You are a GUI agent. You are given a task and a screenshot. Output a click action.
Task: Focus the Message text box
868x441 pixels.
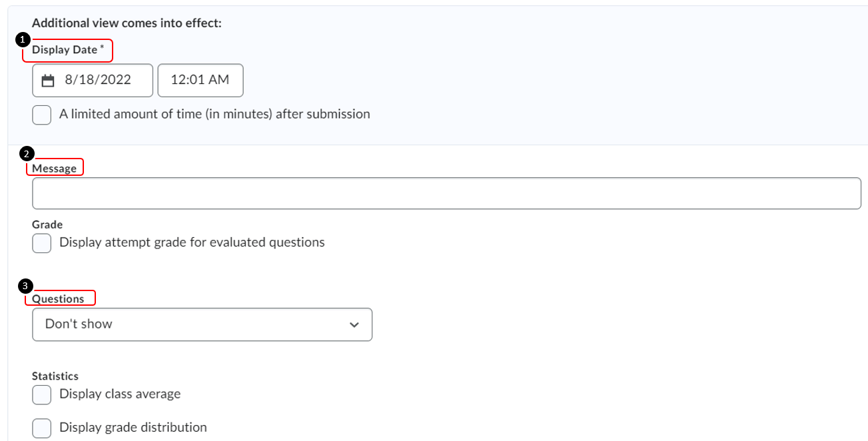[x=446, y=194]
